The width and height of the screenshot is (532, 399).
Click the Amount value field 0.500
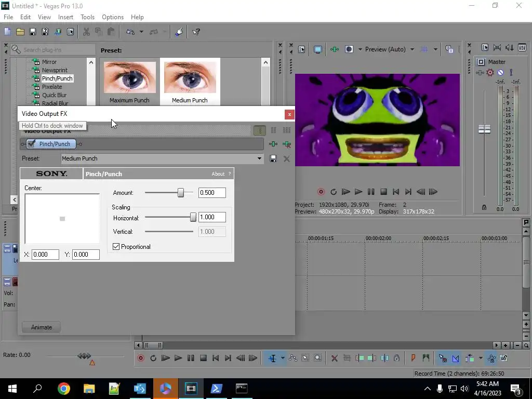(x=212, y=193)
